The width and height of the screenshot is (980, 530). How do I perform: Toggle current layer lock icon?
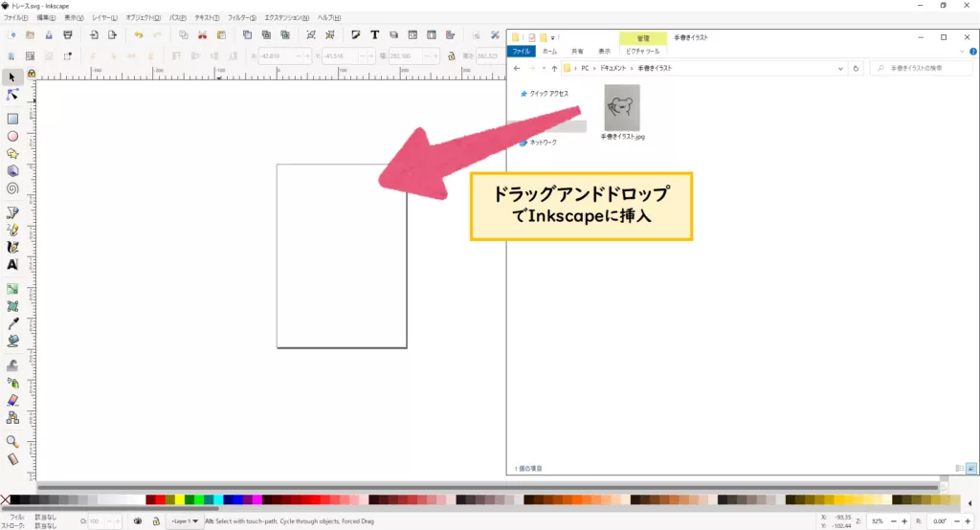pyautogui.click(x=156, y=520)
